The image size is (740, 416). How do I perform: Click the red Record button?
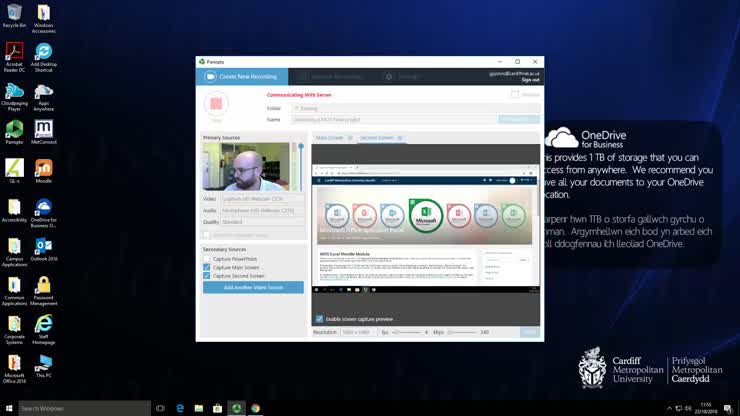click(x=216, y=104)
